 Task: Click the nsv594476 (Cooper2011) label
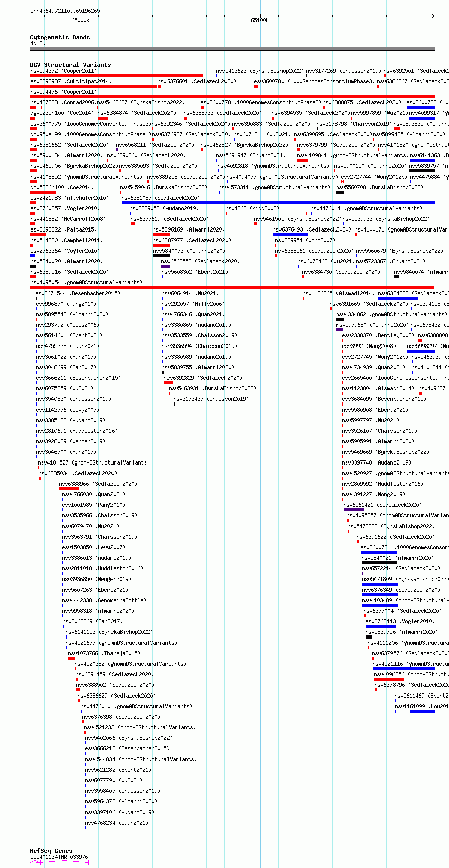(64, 92)
